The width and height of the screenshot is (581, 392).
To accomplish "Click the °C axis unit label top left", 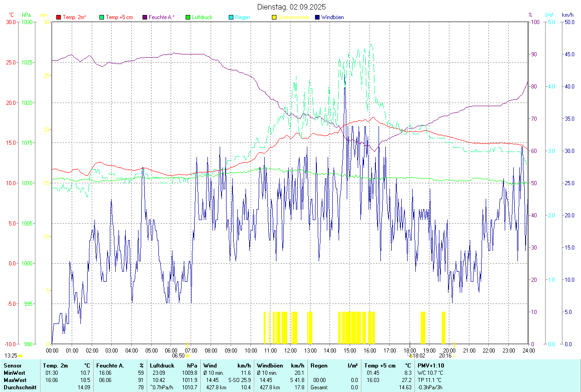I will pos(11,15).
